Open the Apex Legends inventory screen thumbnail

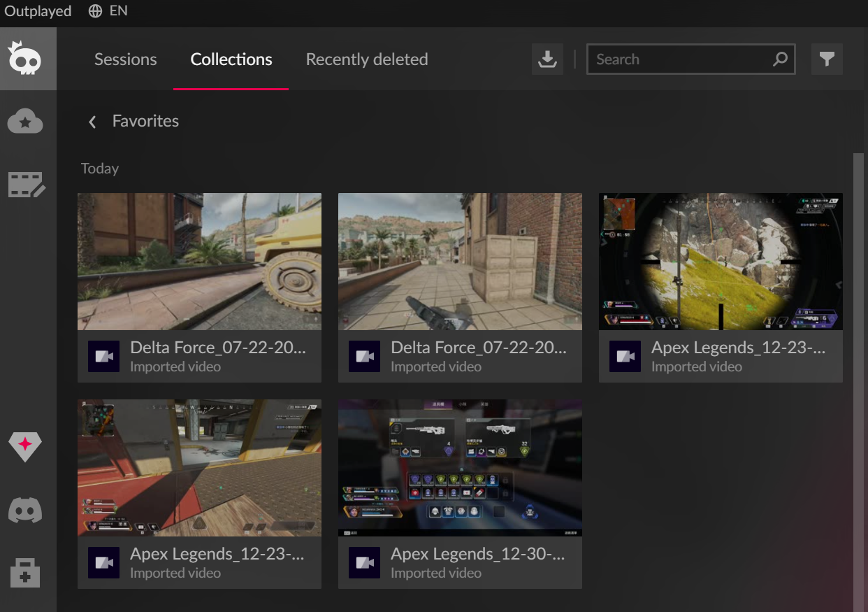460,468
